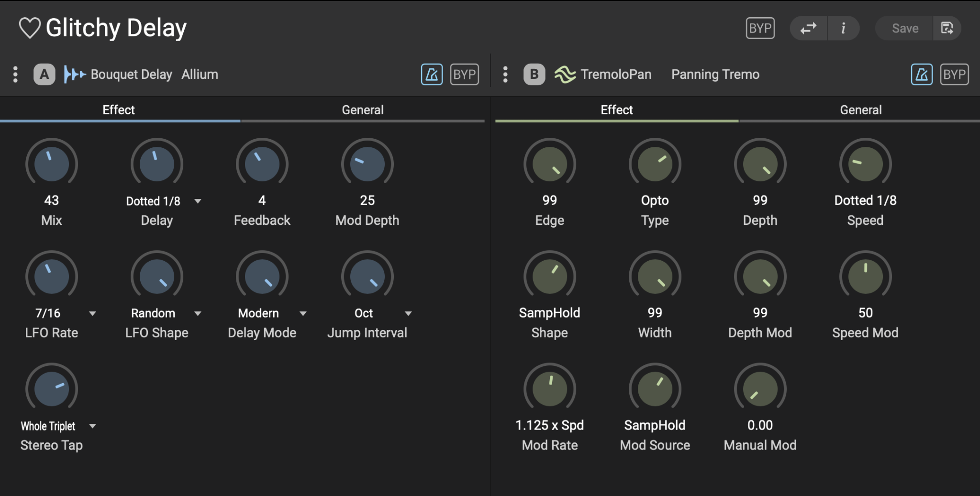This screenshot has height=496, width=980.
Task: Click the Depth Mod knob
Action: 760,276
